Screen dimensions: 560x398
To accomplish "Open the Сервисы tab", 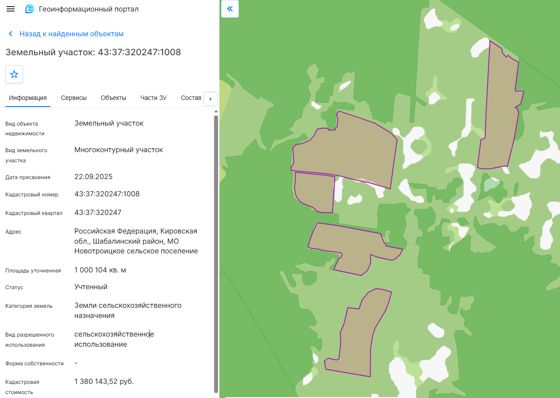I will pyautogui.click(x=74, y=98).
